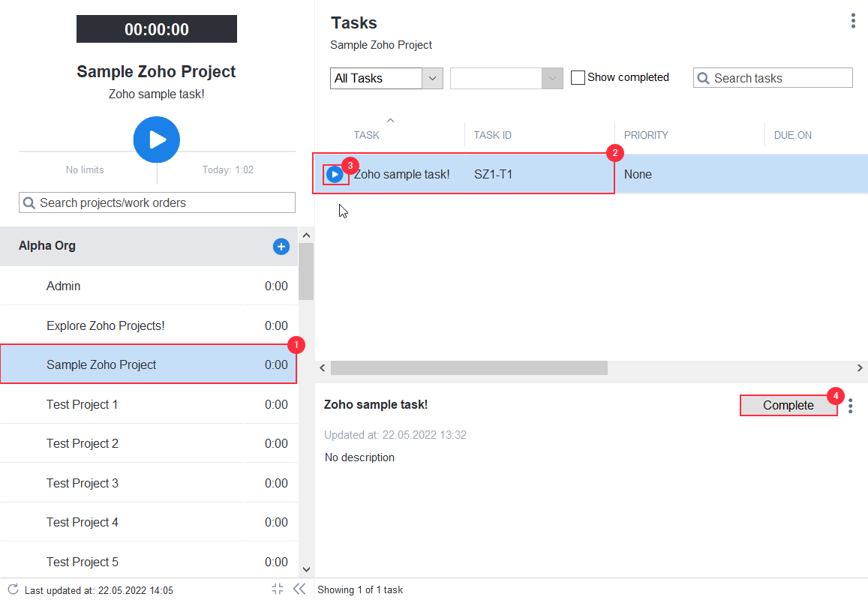
Task: Click the project list vertical scrollbar thumb
Action: (306, 271)
